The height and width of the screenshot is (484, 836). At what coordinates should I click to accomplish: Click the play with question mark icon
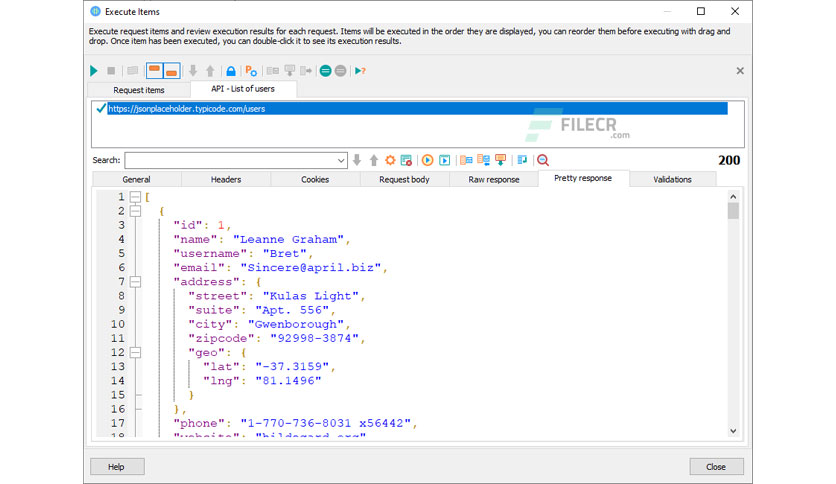pyautogui.click(x=360, y=70)
